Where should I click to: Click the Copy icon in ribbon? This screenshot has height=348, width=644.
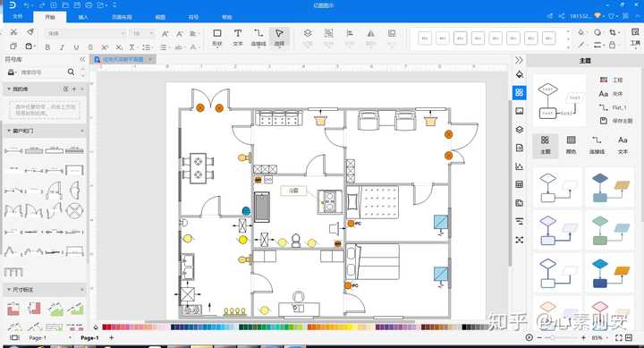13,46
